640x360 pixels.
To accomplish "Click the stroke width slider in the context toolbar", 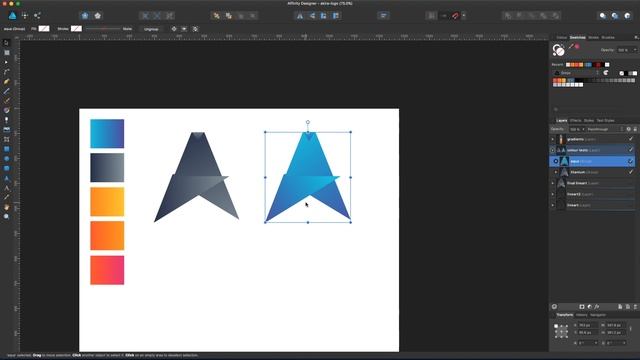I will [x=103, y=29].
